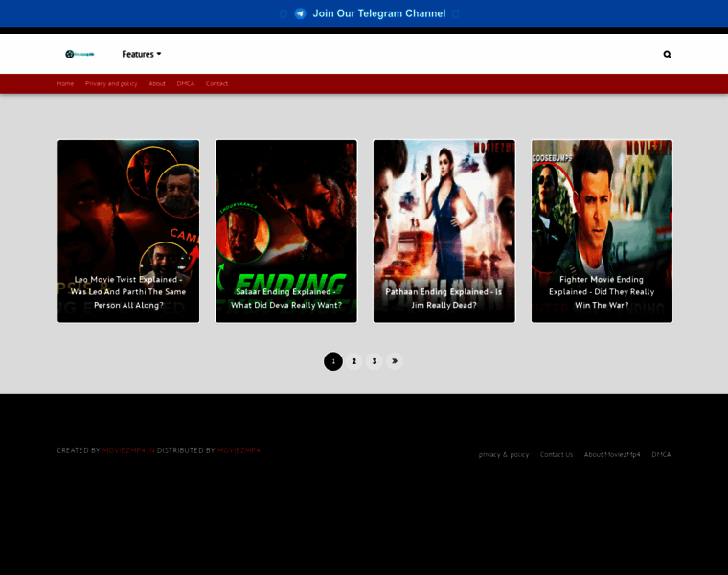Select DMCA in red navigation bar
This screenshot has height=575, width=728.
click(185, 83)
